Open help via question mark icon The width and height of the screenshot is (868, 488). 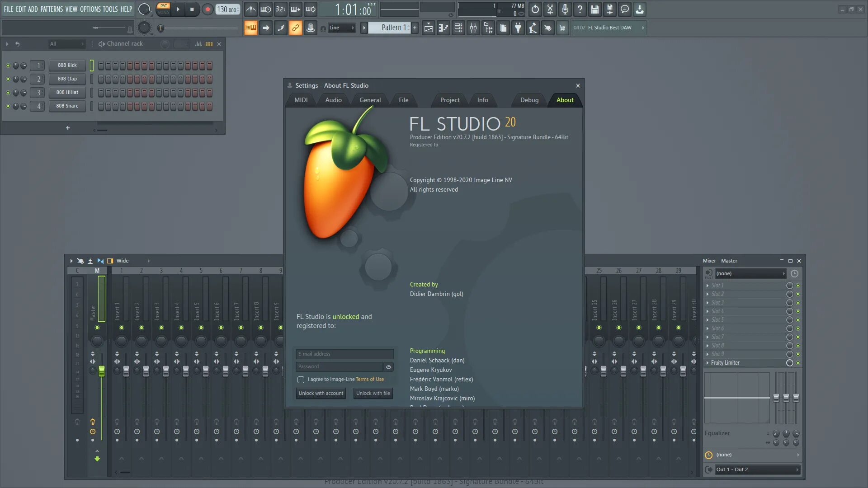580,9
